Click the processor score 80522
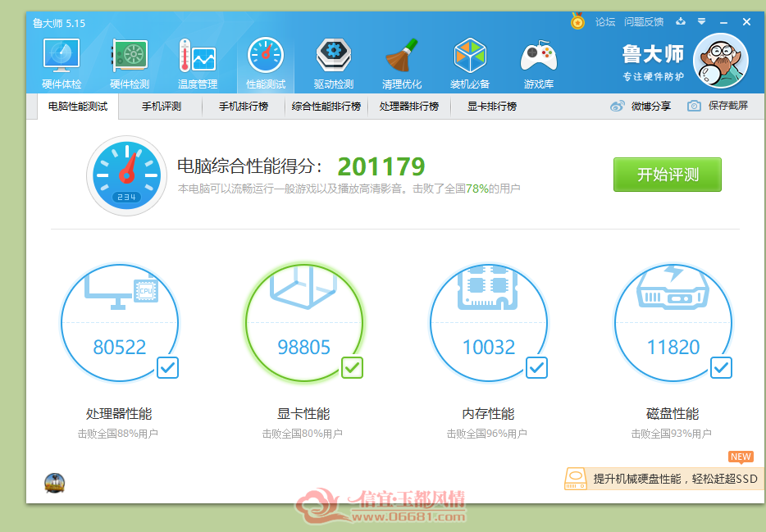Screen dimensions: 766x532 coord(120,348)
